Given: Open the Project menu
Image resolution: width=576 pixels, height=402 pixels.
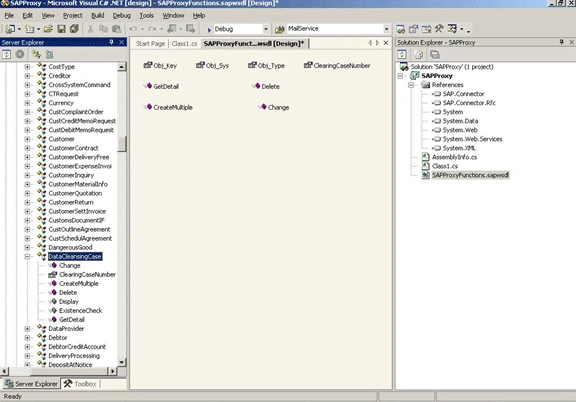Looking at the screenshot, I should [x=73, y=15].
